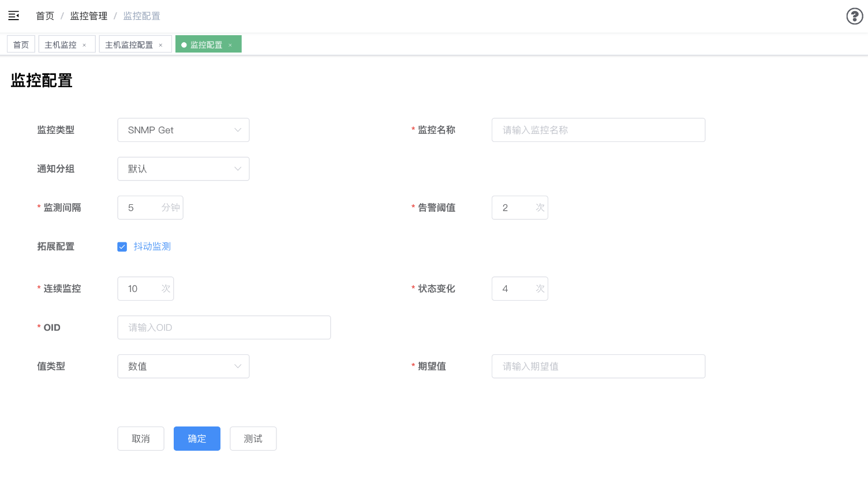Close the active 监控配置 tab with its x
This screenshot has width=868, height=494.
click(230, 45)
